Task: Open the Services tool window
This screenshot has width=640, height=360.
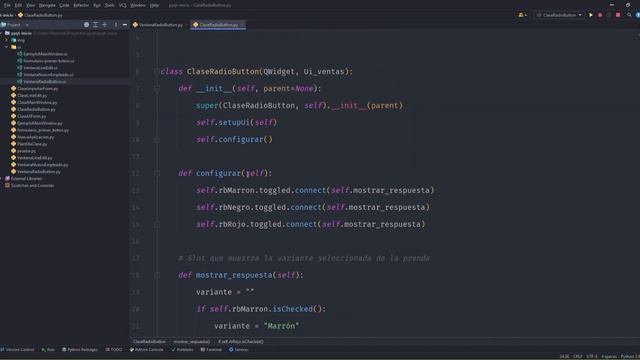Action: [238, 350]
